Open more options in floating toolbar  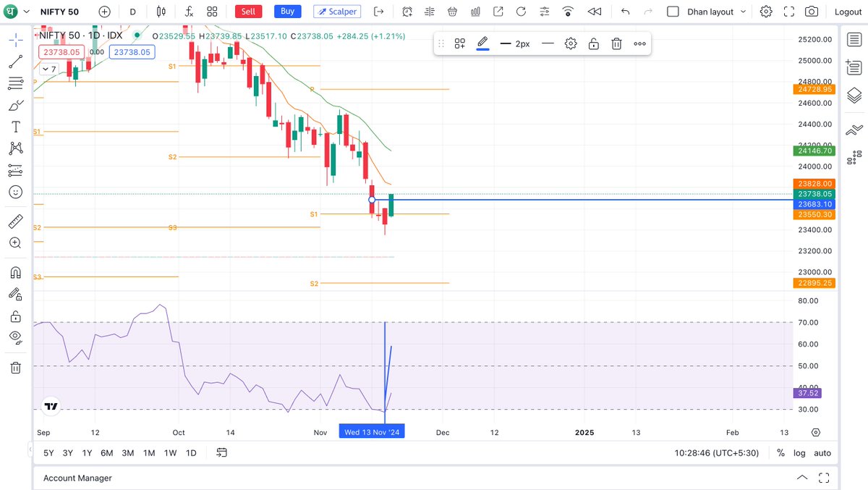(639, 43)
